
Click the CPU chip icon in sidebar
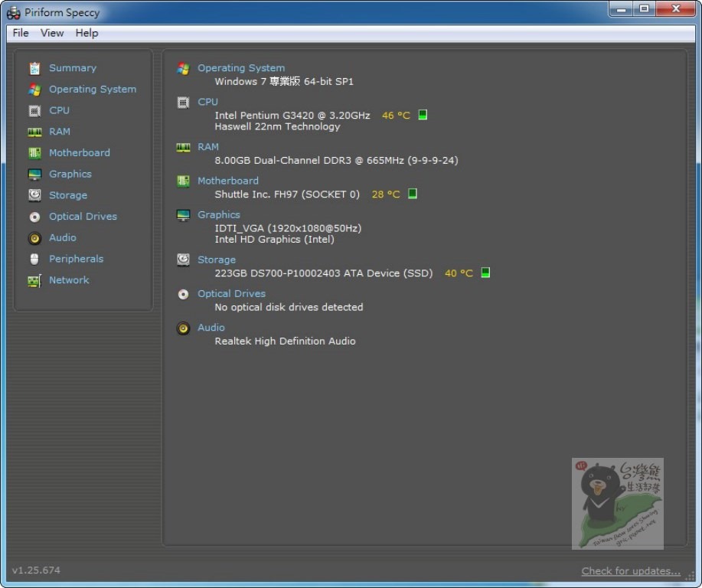(x=34, y=110)
